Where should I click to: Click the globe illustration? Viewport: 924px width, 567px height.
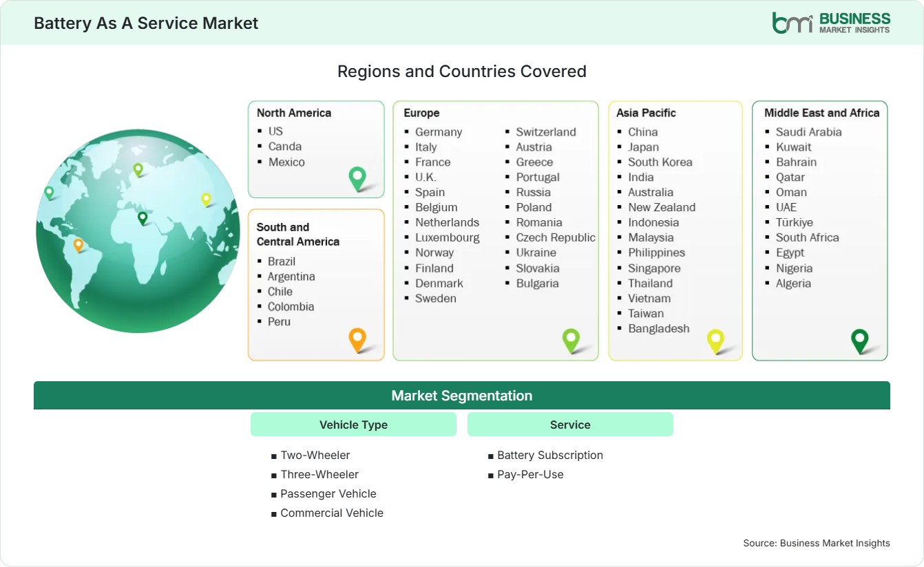138,231
